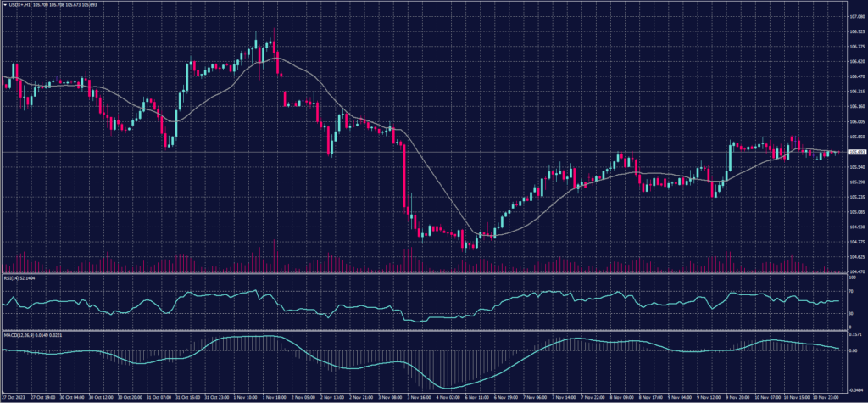This screenshot has width=868, height=403.
Task: Click the 106.005 price scale value
Action: pyautogui.click(x=854, y=122)
